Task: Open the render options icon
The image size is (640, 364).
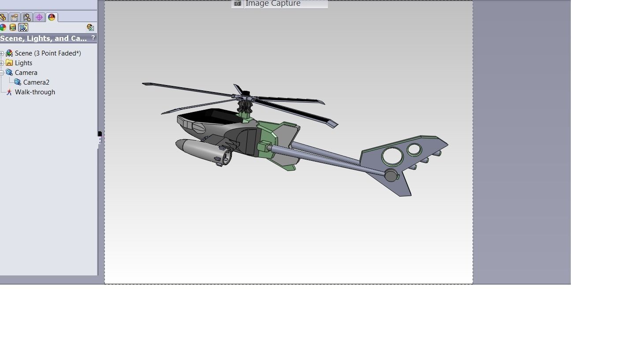Action: point(90,27)
